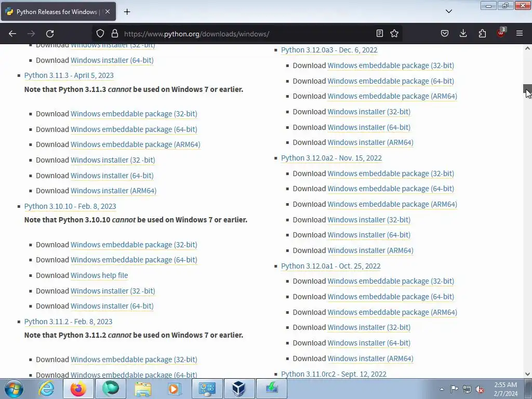Open Python 3.11.3 - April 5, 2023 link

pyautogui.click(x=69, y=75)
